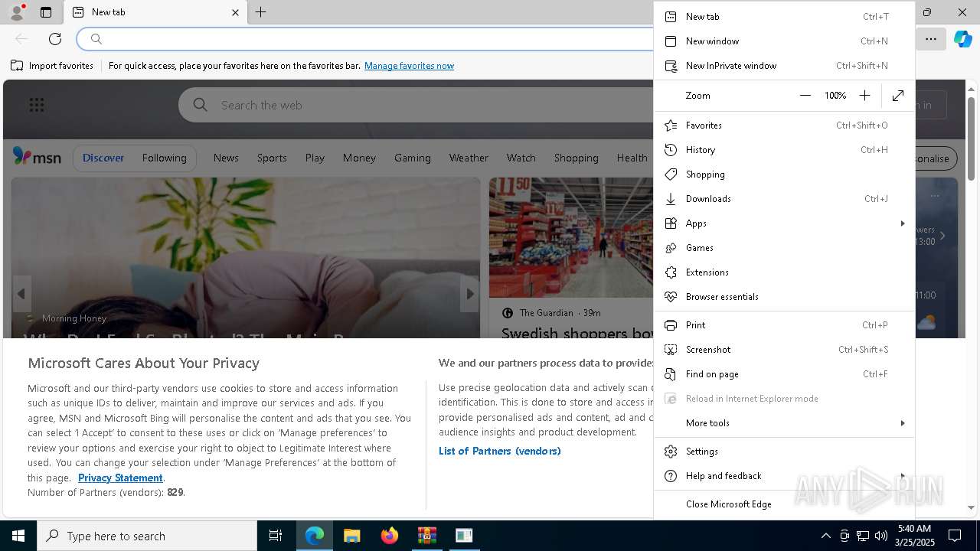
Task: Click Import favorites on favorites bar
Action: click(x=52, y=66)
